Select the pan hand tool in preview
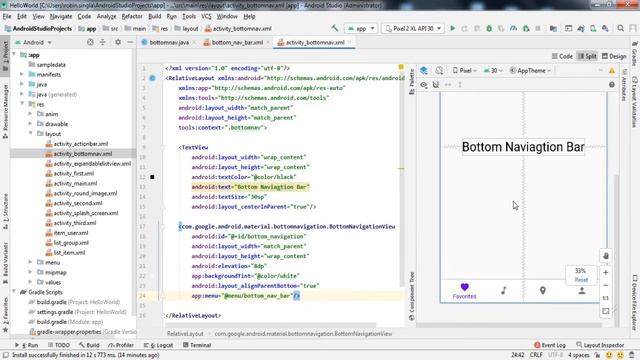Image resolution: width=640 pixels, height=360 pixels. 606,256
